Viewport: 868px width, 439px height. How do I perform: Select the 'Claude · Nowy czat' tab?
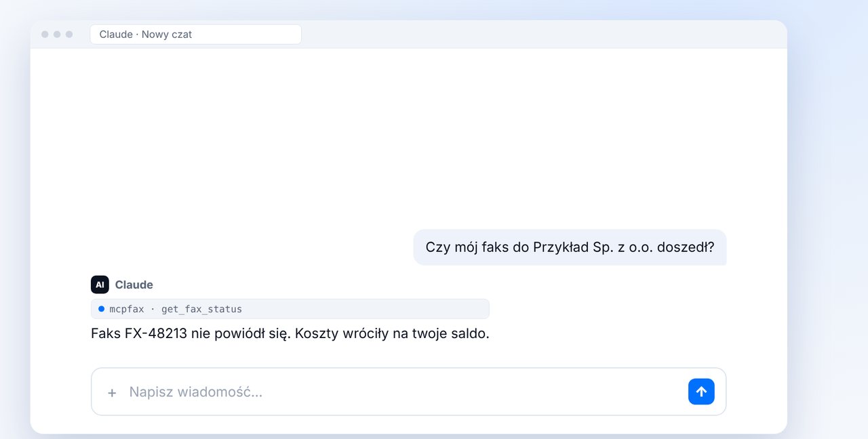tap(195, 35)
